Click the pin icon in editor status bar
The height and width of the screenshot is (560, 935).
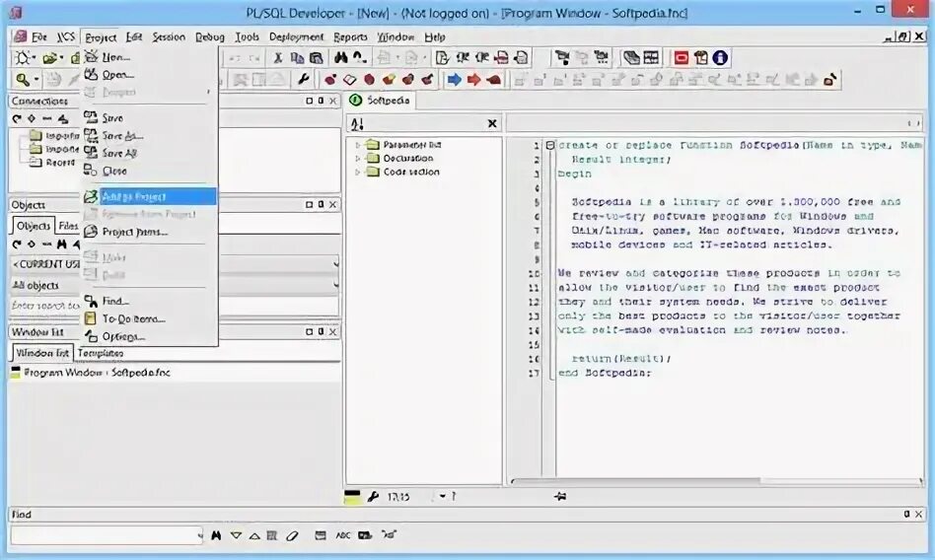click(559, 496)
